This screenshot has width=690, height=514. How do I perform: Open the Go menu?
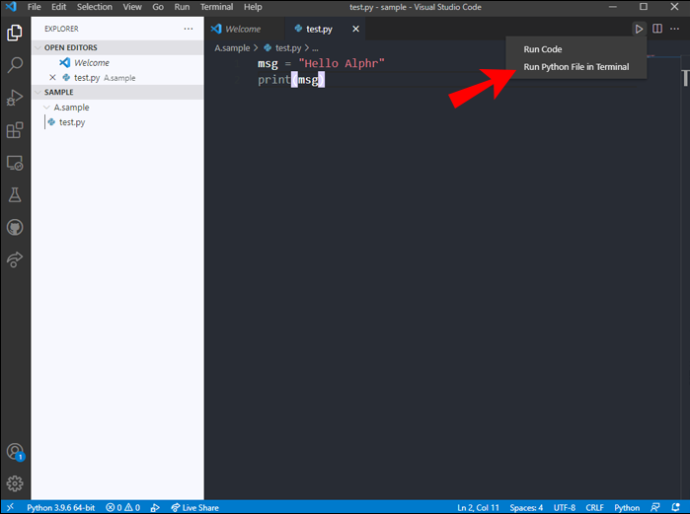coord(158,7)
